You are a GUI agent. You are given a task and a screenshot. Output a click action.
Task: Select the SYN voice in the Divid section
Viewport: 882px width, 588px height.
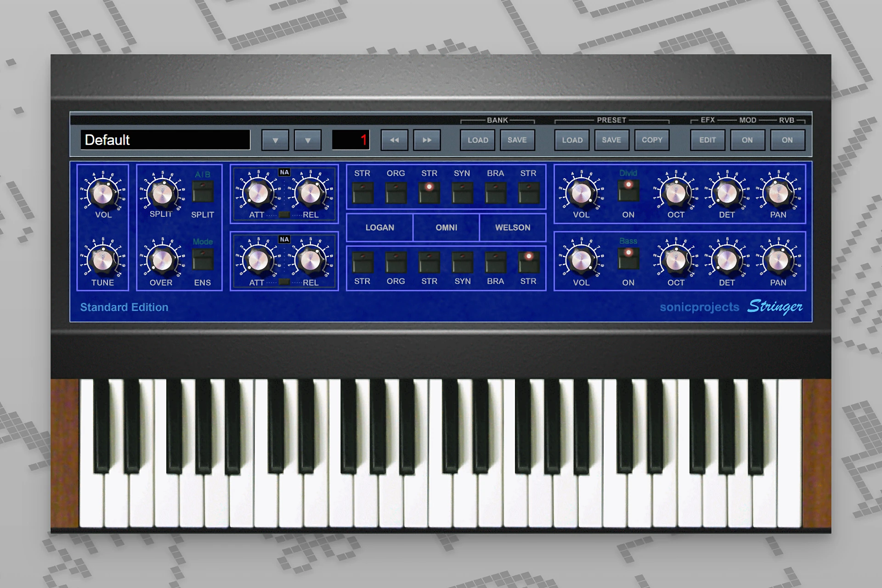click(462, 193)
